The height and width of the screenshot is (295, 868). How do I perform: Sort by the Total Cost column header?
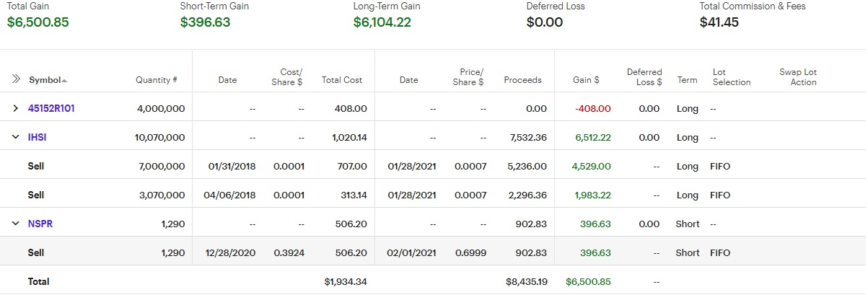[342, 80]
